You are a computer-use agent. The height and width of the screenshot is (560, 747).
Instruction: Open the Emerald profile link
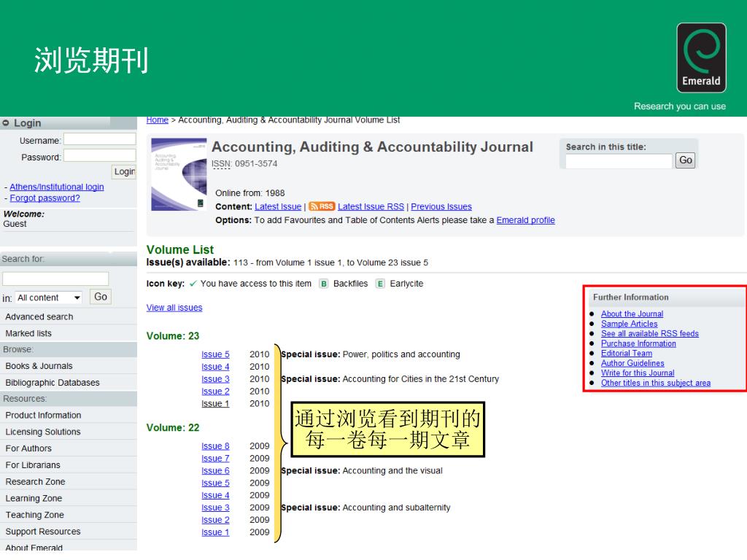click(525, 220)
